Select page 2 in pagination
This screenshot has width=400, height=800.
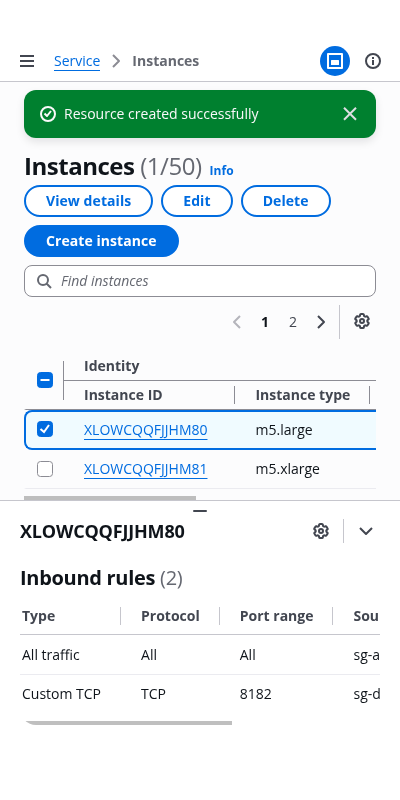click(293, 322)
